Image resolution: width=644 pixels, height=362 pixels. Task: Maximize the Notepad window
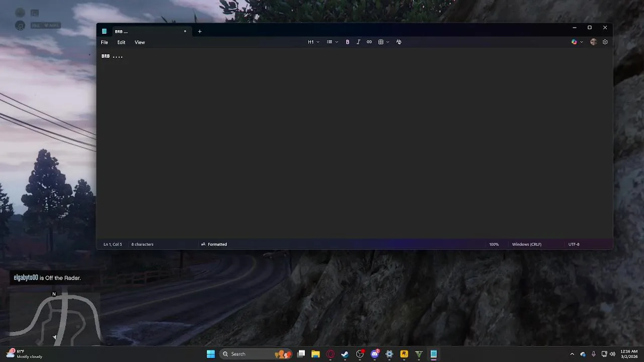(x=590, y=28)
